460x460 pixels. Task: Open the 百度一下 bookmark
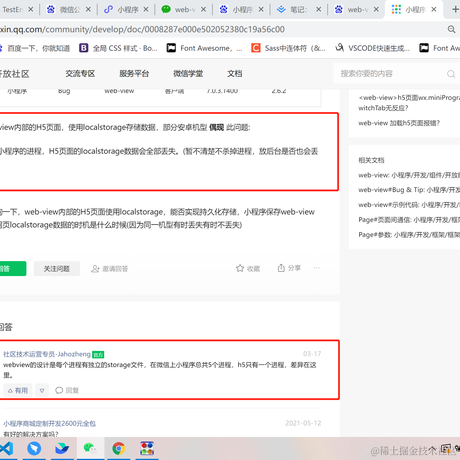pyautogui.click(x=35, y=48)
